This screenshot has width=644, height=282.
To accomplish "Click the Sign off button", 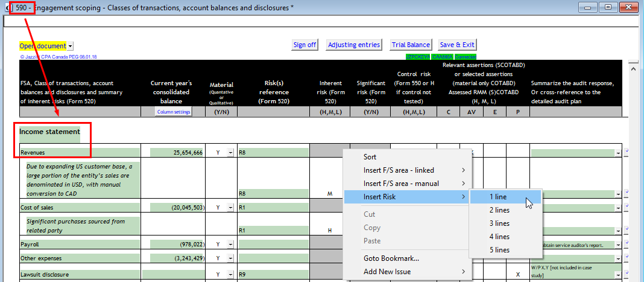I will 305,45.
